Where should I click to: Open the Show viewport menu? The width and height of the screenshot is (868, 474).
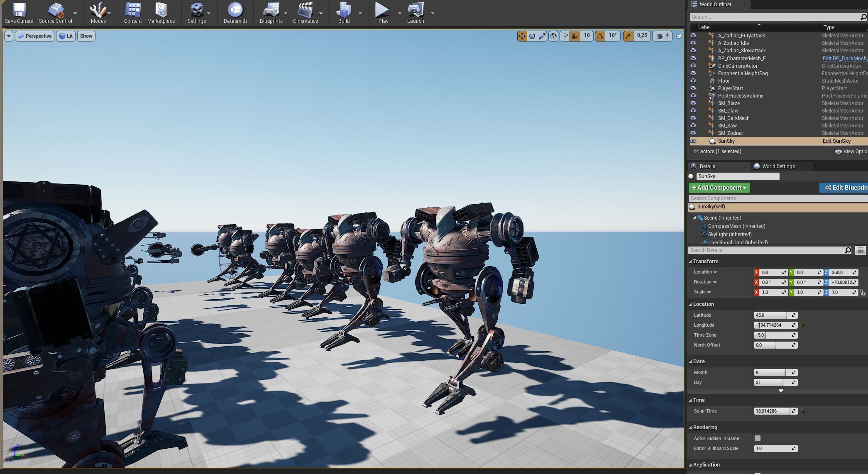[86, 36]
